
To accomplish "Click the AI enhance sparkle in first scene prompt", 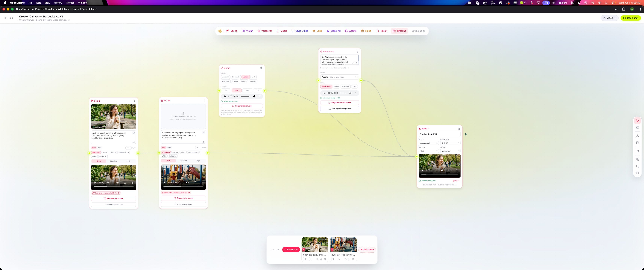I will click(x=134, y=142).
